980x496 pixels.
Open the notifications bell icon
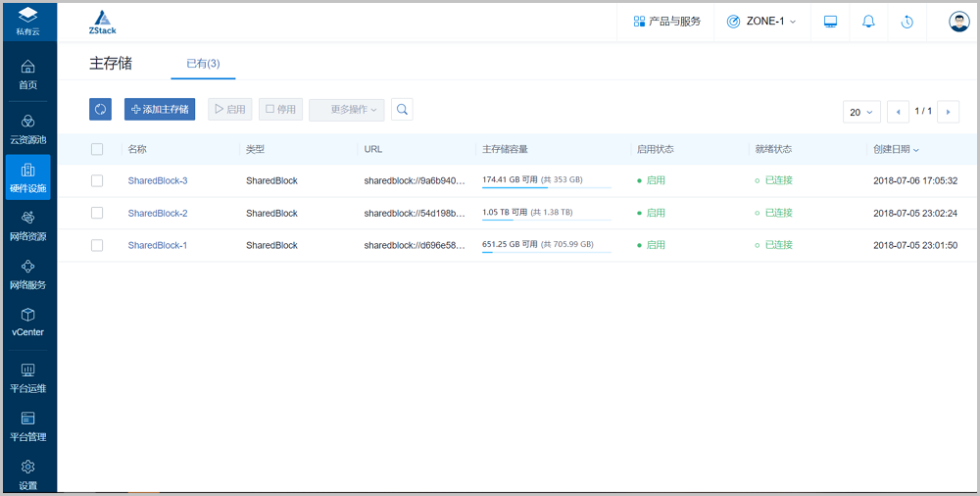(868, 22)
